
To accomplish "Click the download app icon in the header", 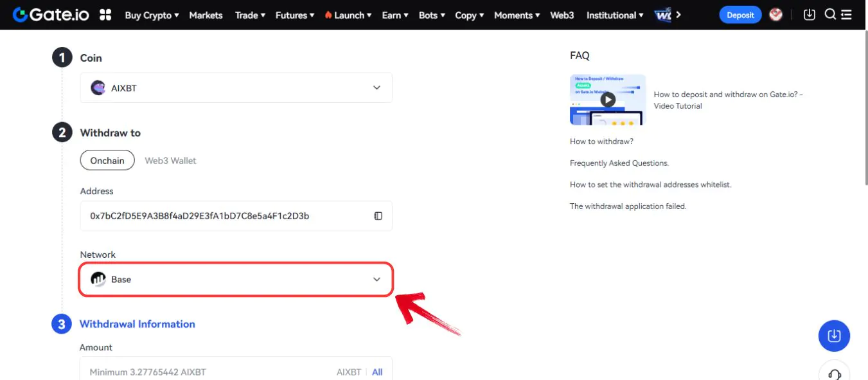I will click(810, 15).
